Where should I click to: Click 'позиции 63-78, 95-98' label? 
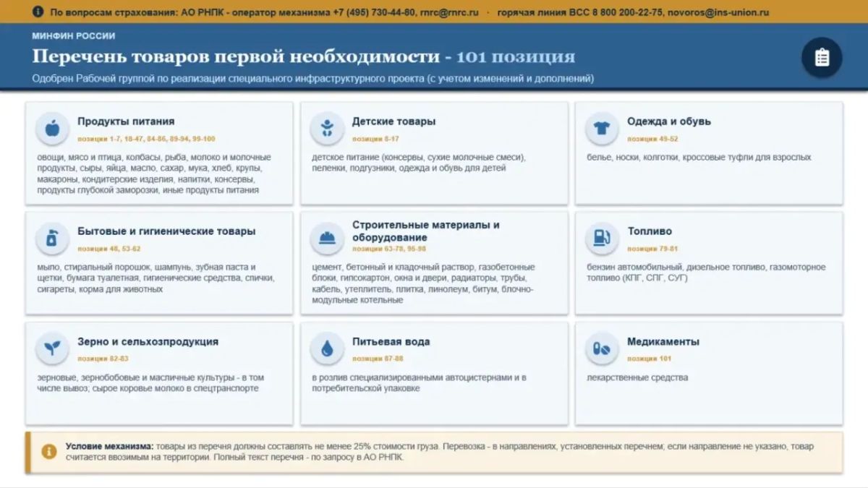pos(389,249)
